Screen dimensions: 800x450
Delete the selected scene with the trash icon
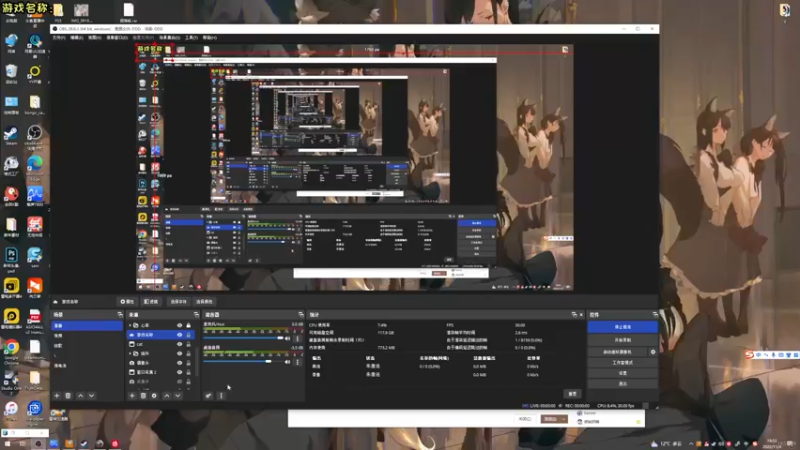[68, 395]
